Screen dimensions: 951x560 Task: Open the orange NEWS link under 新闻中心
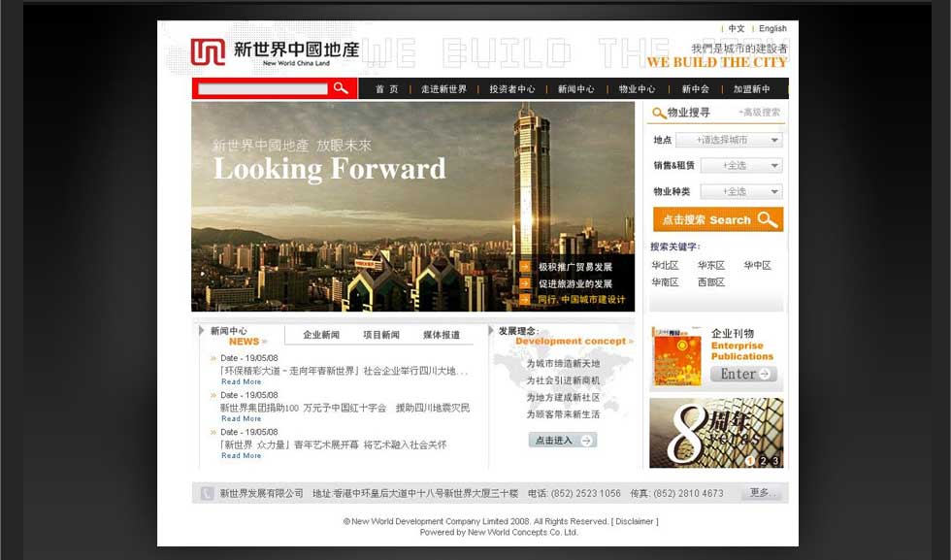pos(247,342)
